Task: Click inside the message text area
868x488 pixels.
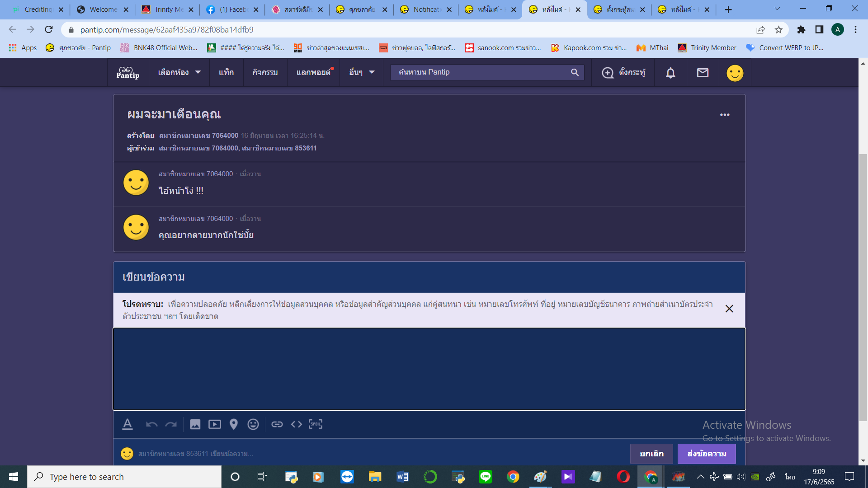Action: [429, 369]
